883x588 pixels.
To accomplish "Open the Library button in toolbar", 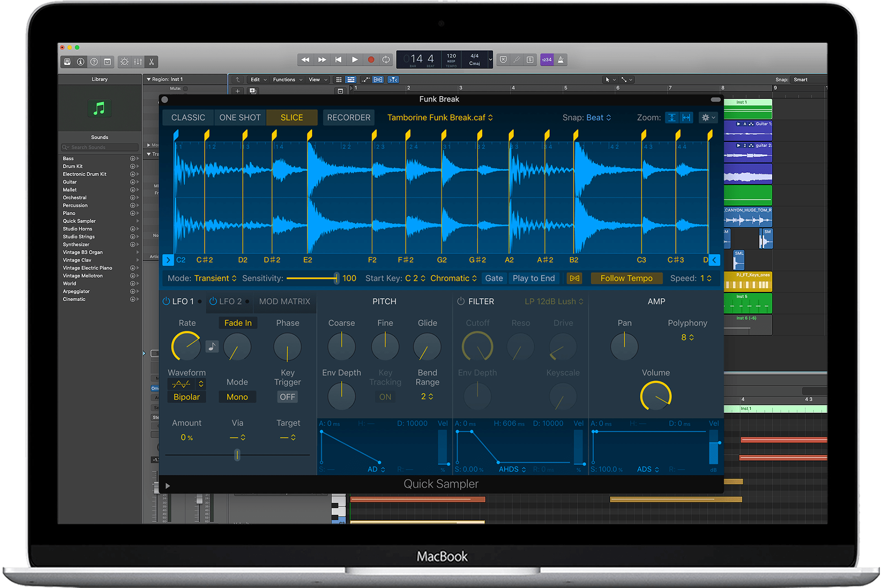I will (x=67, y=62).
